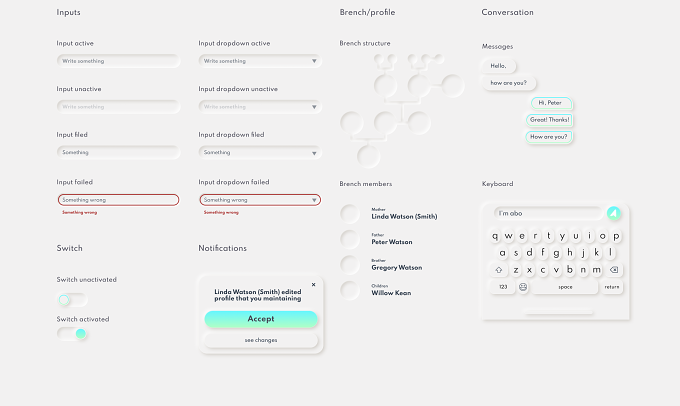680x406 pixels.
Task: Turn off the activated switch
Action: pyautogui.click(x=72, y=334)
